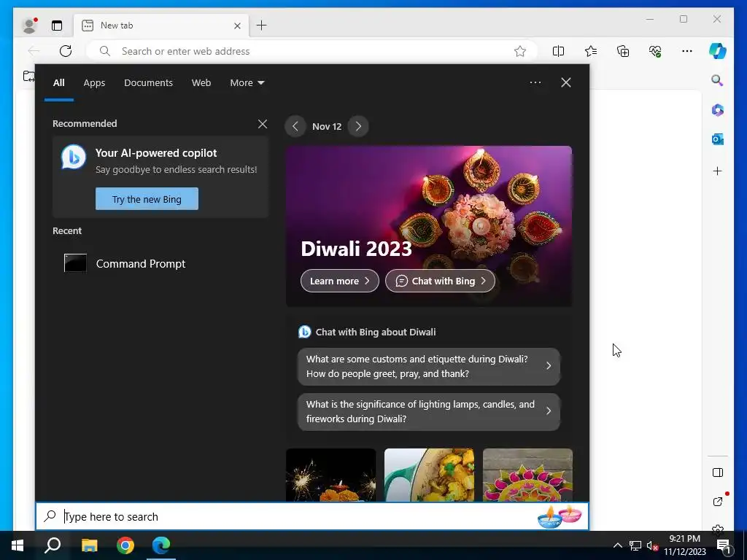The height and width of the screenshot is (560, 747).
Task: Ask about significance of lighting lamps
Action: (x=429, y=411)
